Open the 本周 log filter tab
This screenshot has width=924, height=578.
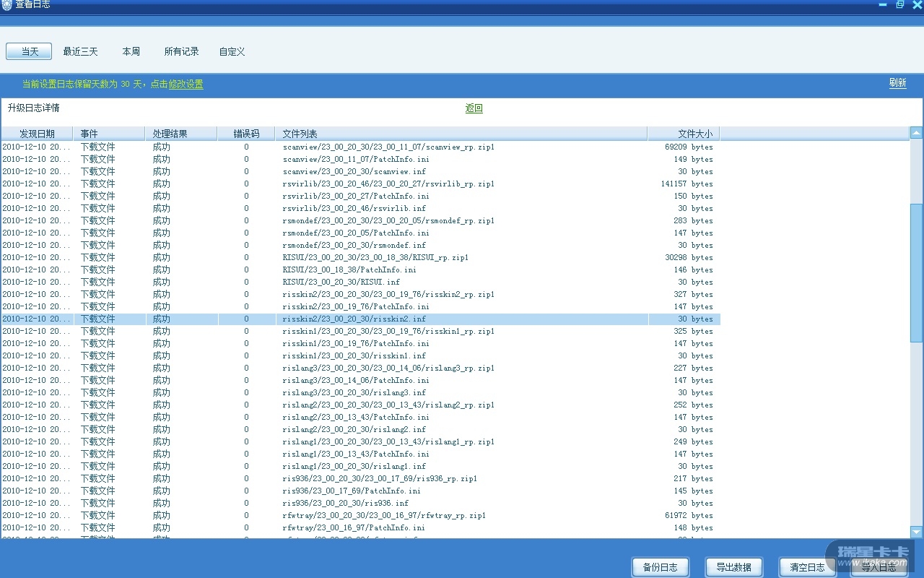131,51
